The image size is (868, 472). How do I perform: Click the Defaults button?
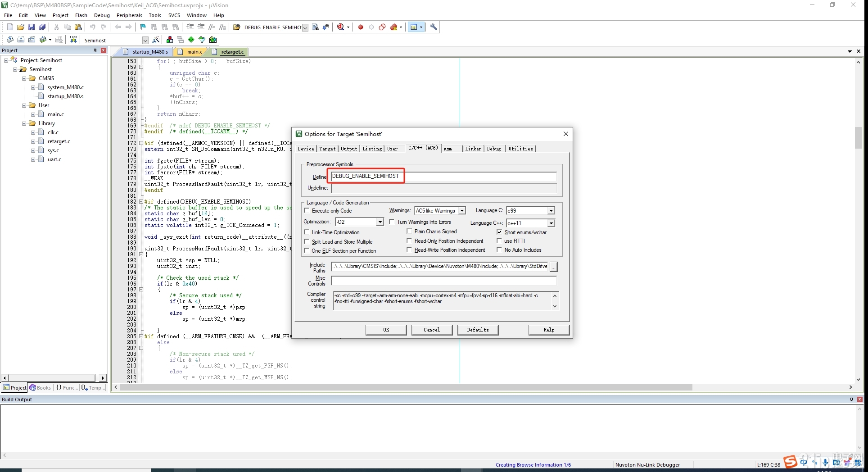click(x=478, y=330)
